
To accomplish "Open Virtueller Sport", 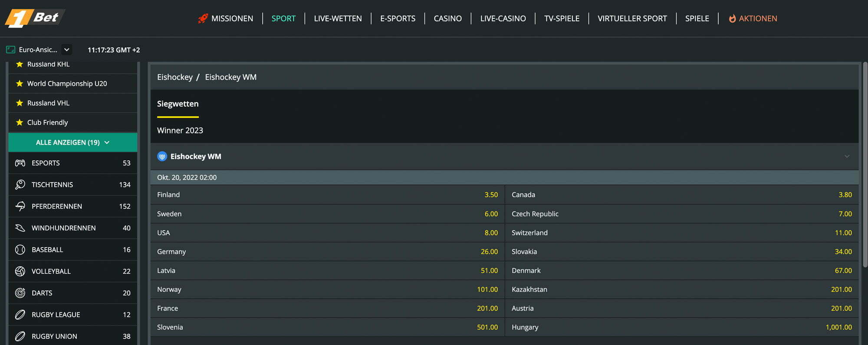I will click(632, 18).
